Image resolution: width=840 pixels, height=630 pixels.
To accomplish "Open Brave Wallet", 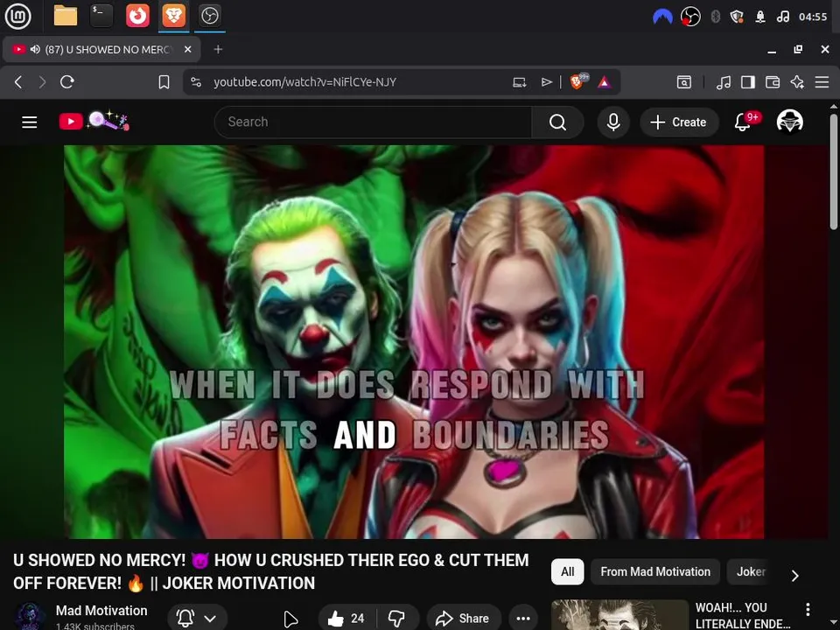I will tap(773, 82).
